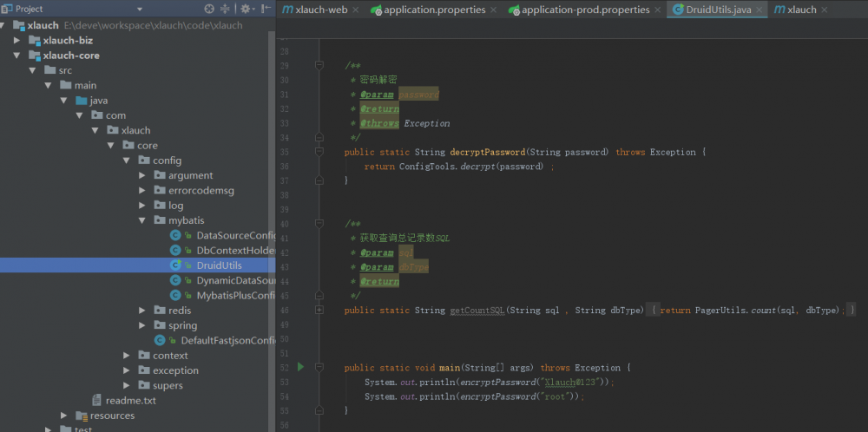Click line number 53 in gutter
Screen dimensions: 868x432
click(x=285, y=382)
